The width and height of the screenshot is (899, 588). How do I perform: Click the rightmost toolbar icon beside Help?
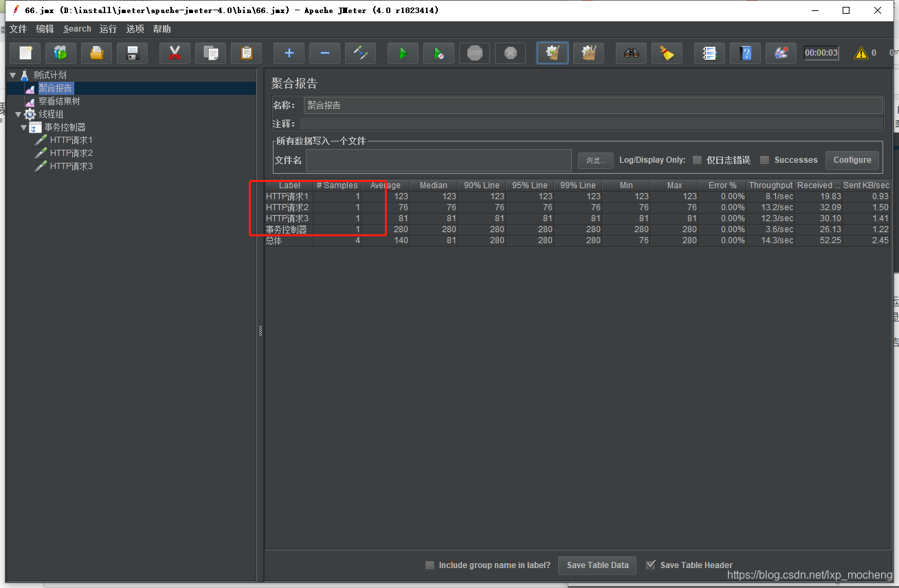[x=781, y=53]
